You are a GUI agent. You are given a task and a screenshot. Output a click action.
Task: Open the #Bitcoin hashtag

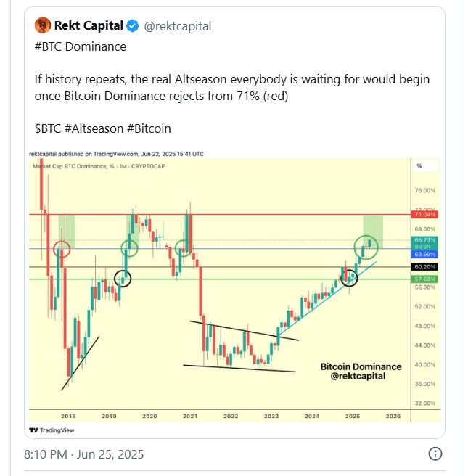[x=149, y=128]
